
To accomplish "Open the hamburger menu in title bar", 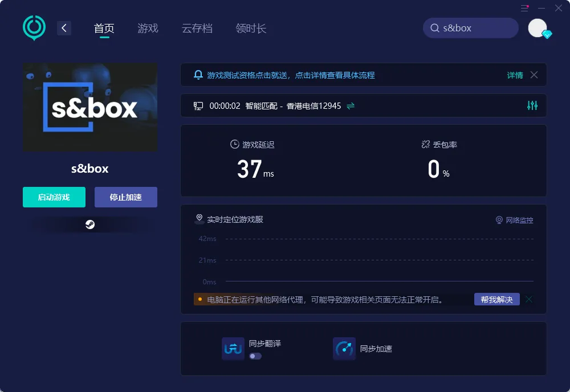I will coord(524,8).
